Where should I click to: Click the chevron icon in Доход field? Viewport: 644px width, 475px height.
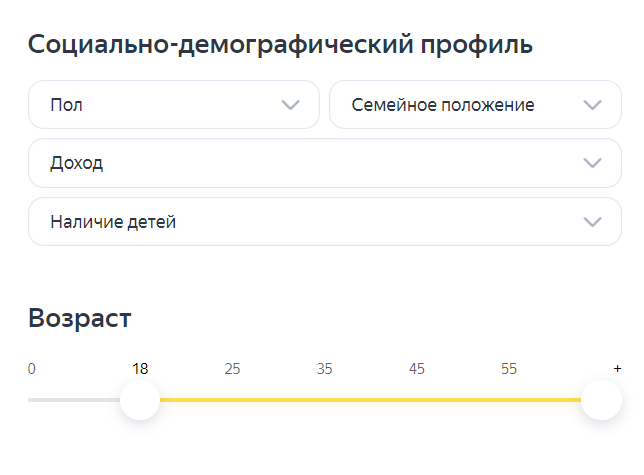point(592,163)
